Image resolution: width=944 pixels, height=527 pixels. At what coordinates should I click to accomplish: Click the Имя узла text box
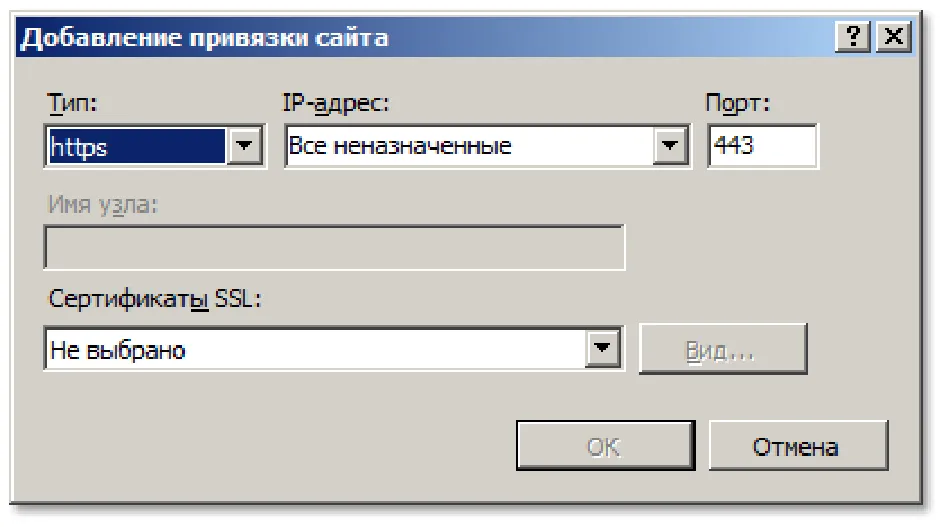[x=334, y=247]
